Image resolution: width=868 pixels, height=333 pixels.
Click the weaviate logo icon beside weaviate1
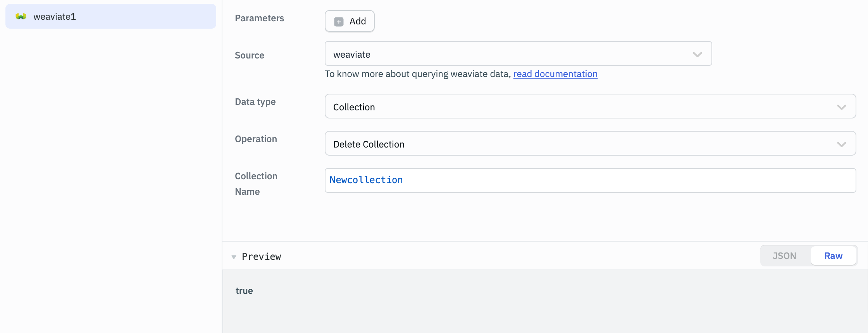click(x=21, y=16)
